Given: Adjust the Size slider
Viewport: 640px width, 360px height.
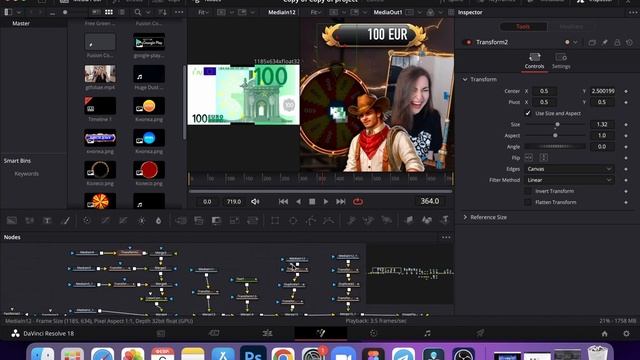Looking at the screenshot, I should (x=555, y=124).
